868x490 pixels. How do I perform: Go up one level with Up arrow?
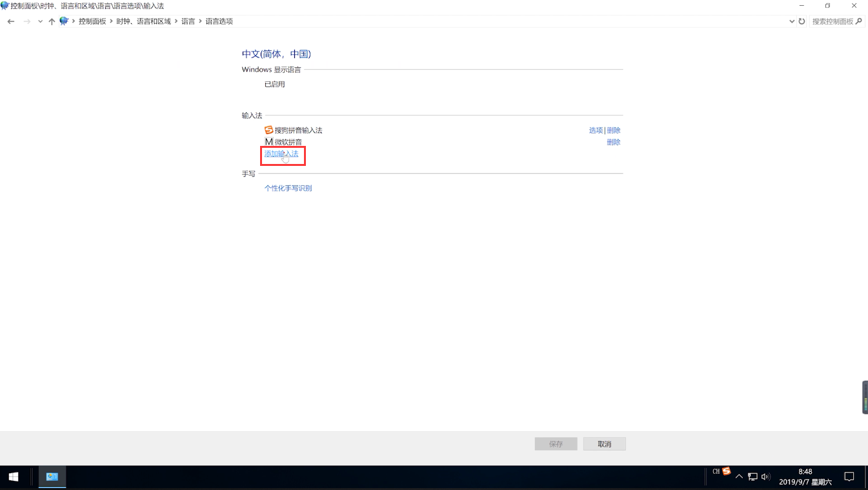(52, 21)
